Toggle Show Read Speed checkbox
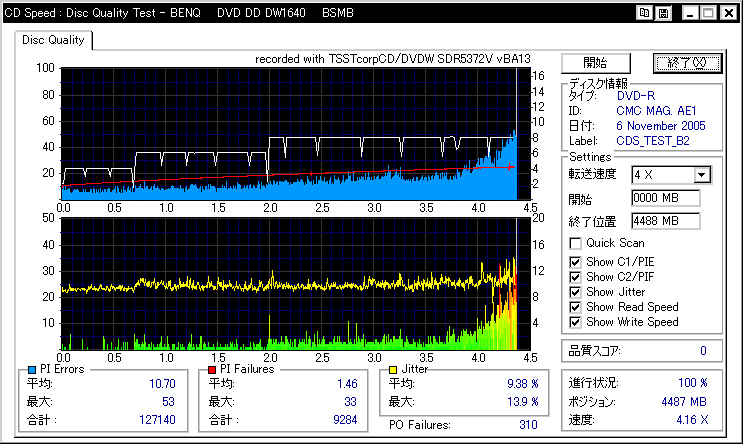The height and width of the screenshot is (444, 743). [x=575, y=307]
